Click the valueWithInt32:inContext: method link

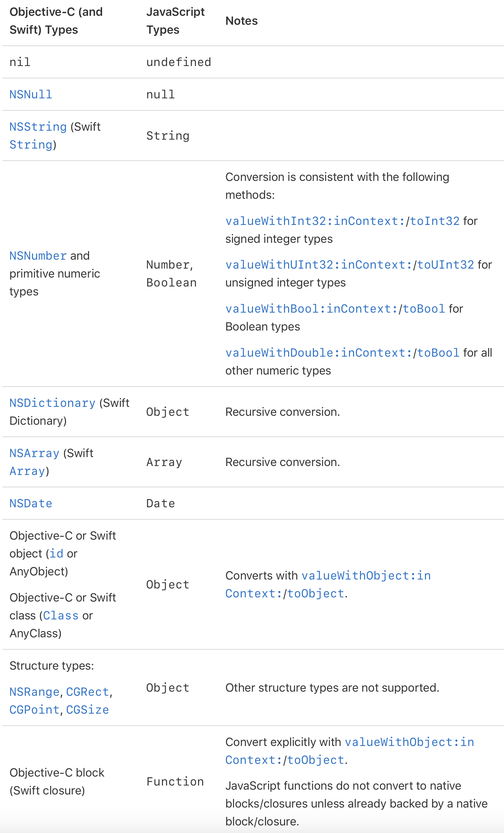point(315,220)
